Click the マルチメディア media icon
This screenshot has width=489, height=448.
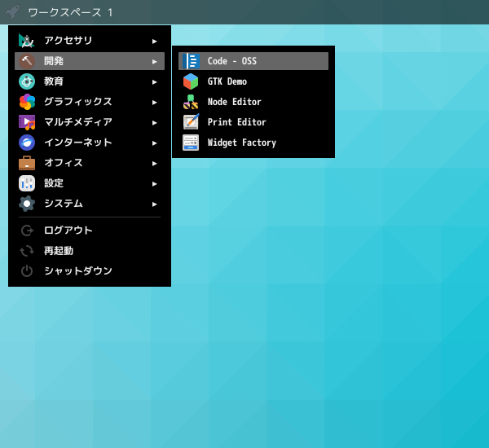tap(27, 122)
